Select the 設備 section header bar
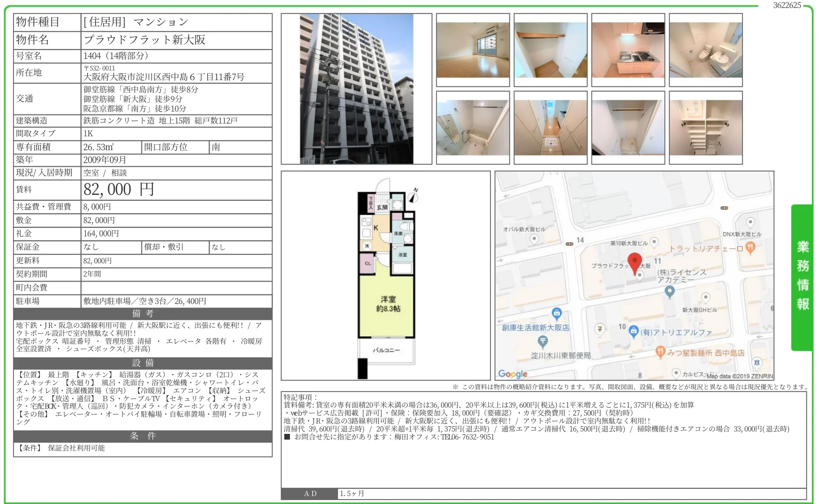The height and width of the screenshot is (504, 819). [x=142, y=363]
